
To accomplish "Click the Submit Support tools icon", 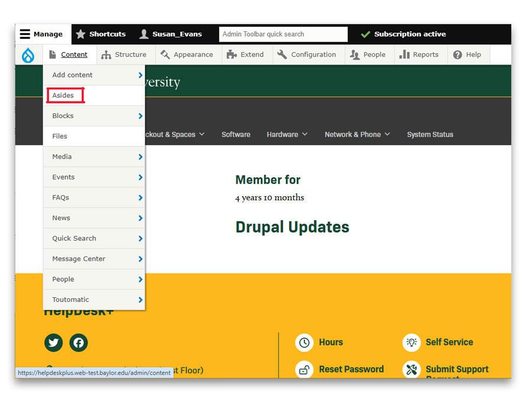I will click(411, 369).
